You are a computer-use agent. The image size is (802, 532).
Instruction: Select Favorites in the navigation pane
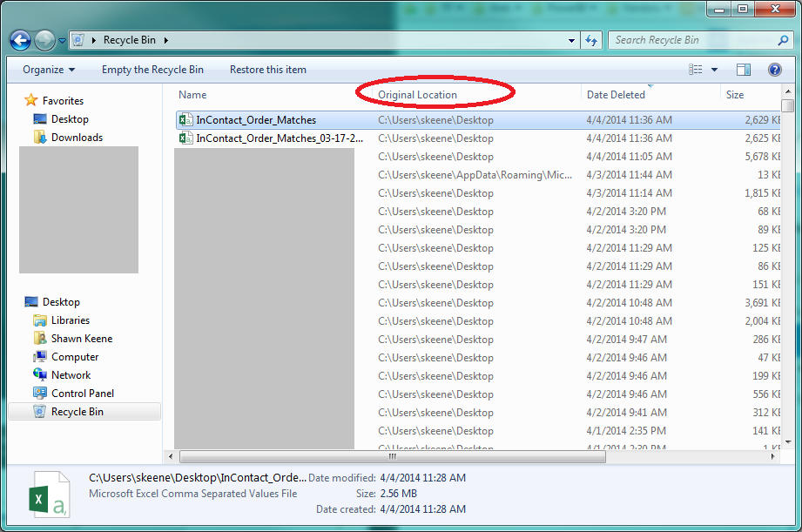coord(63,101)
